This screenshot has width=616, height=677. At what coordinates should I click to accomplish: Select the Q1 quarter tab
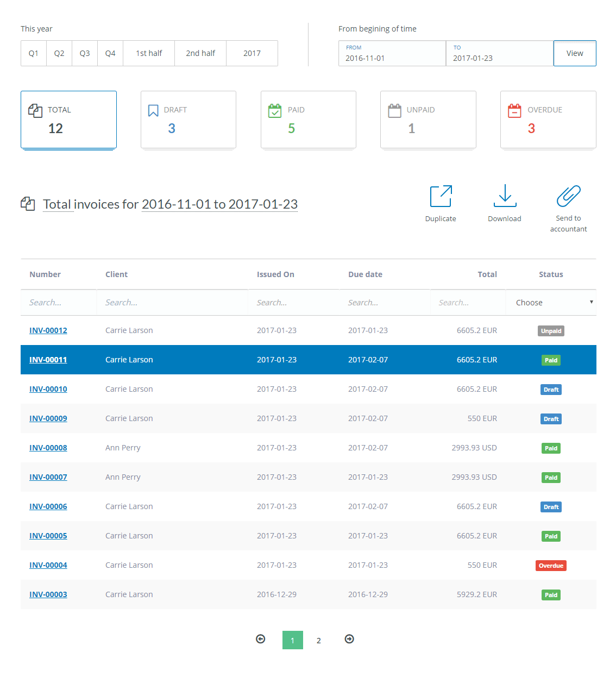[34, 53]
